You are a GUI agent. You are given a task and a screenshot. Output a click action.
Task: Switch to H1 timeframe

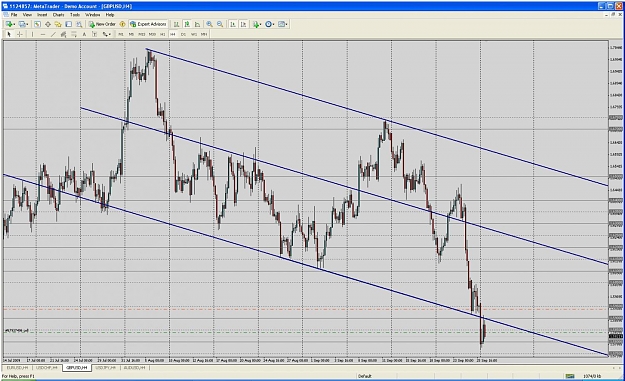pyautogui.click(x=163, y=34)
